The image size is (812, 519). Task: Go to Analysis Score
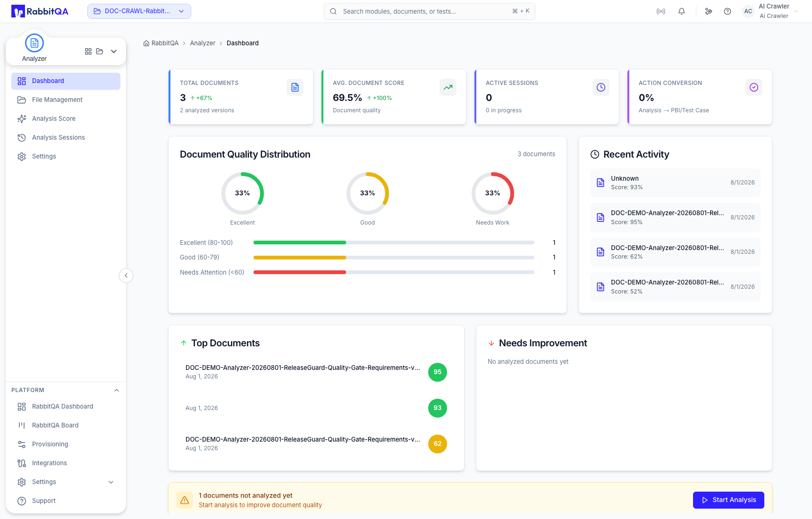pyautogui.click(x=66, y=119)
